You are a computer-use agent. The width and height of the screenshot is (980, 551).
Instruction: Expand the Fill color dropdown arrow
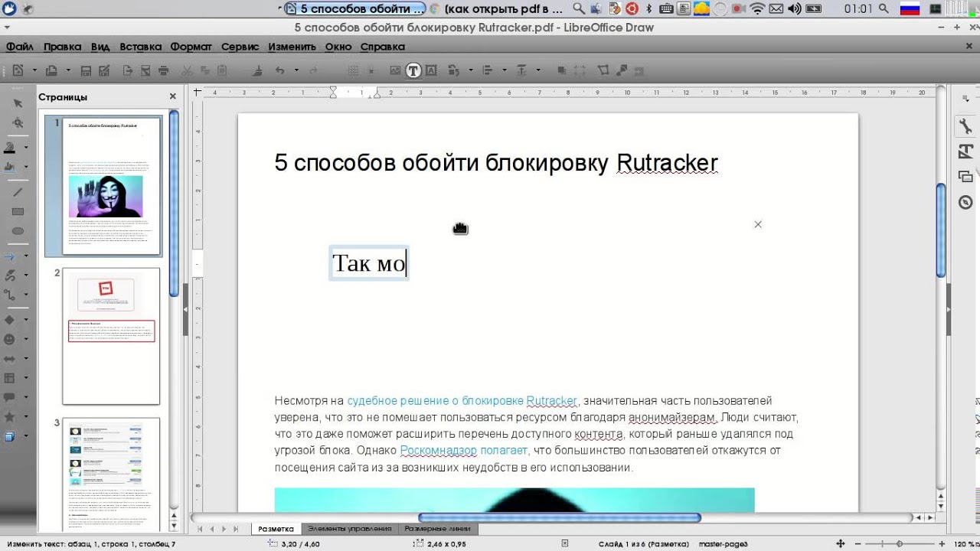pyautogui.click(x=26, y=168)
